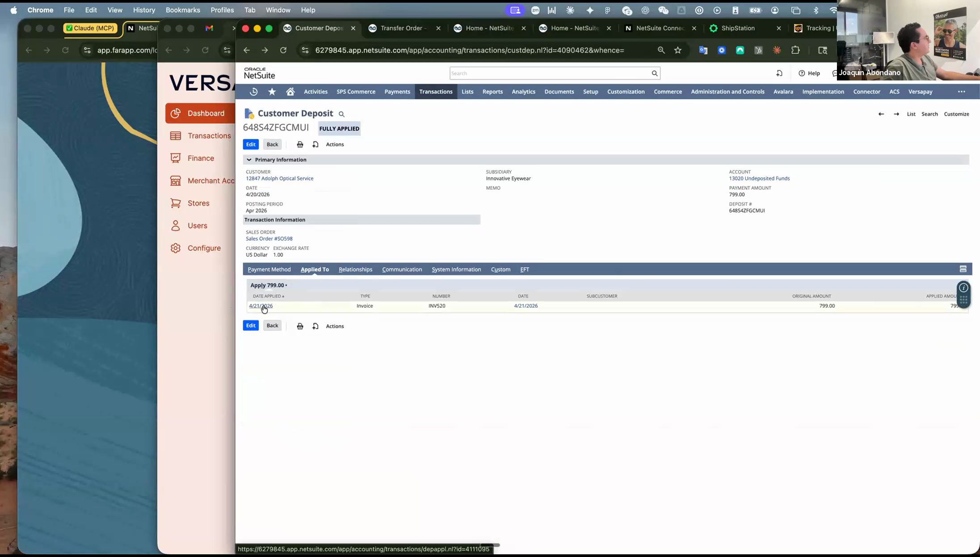
Task: Click top Back button
Action: [x=272, y=144]
